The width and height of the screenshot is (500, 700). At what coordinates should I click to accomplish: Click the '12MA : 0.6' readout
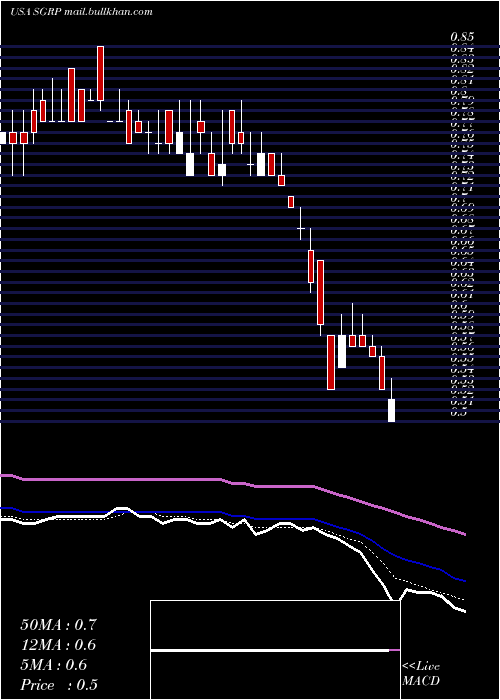click(58, 645)
